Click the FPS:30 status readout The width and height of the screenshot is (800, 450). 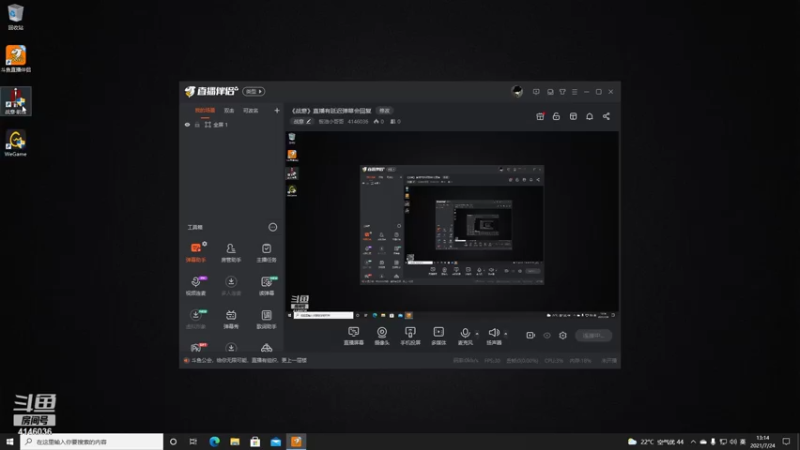click(x=492, y=360)
